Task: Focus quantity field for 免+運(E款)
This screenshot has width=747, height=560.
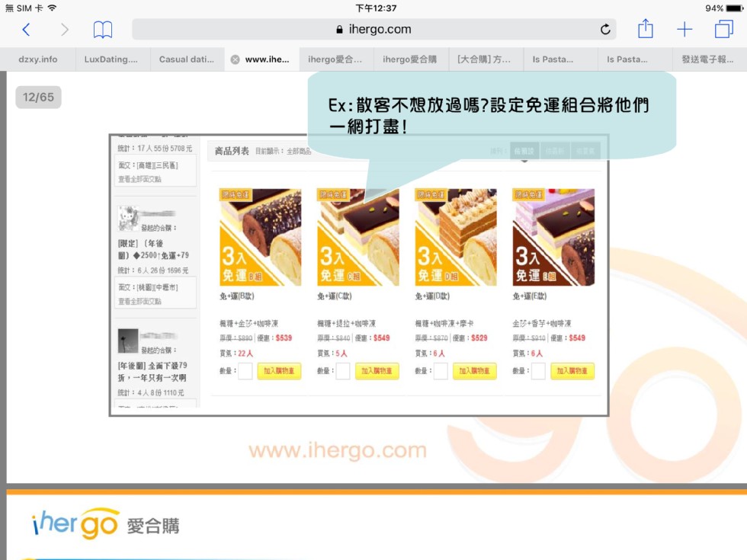Action: coord(538,371)
